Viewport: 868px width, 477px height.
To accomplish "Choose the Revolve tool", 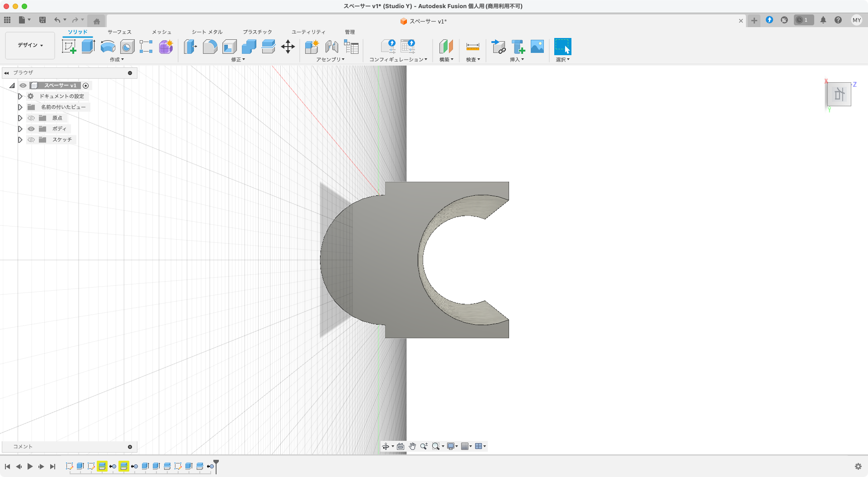I will (x=108, y=47).
